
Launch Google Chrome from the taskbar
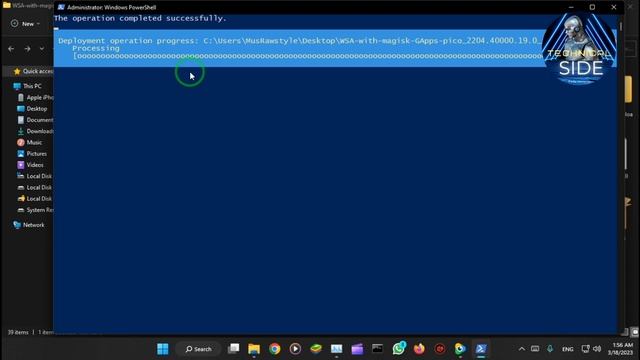pyautogui.click(x=275, y=349)
